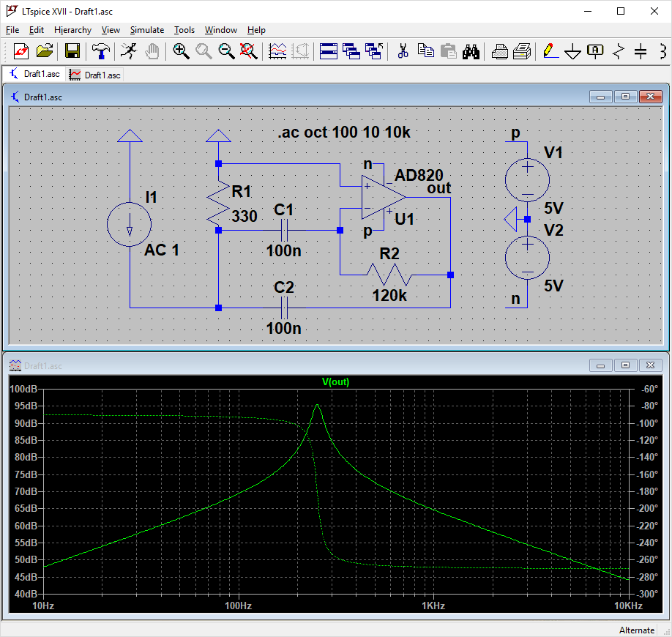The image size is (672, 637).
Task: Open the Window menu
Action: 221,30
